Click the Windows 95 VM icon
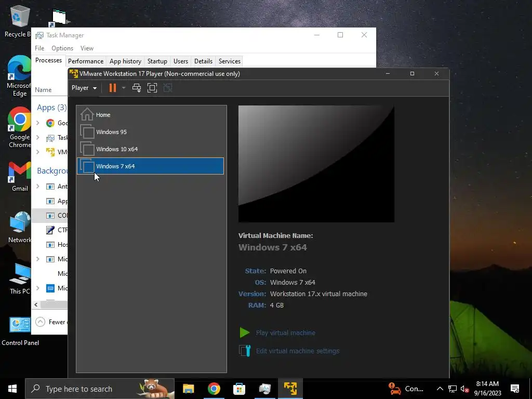Image resolution: width=532 pixels, height=399 pixels. point(87,131)
